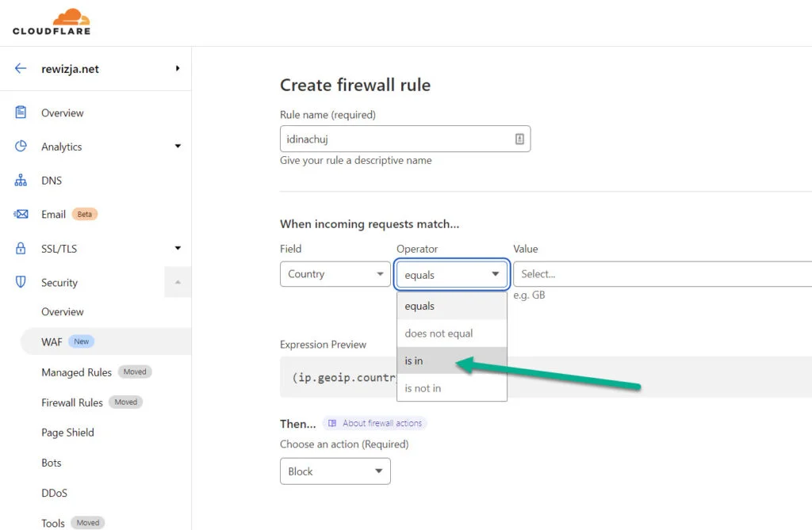Click the Overview clipboard icon

(21, 112)
